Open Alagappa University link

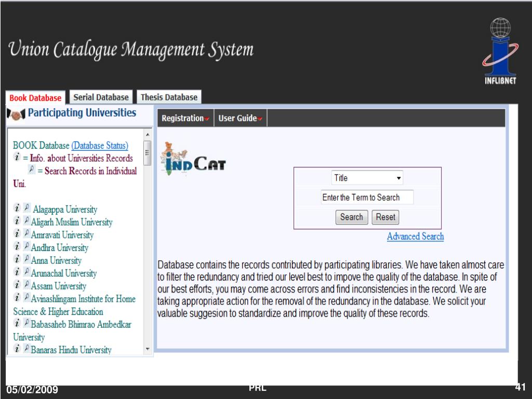[65, 209]
